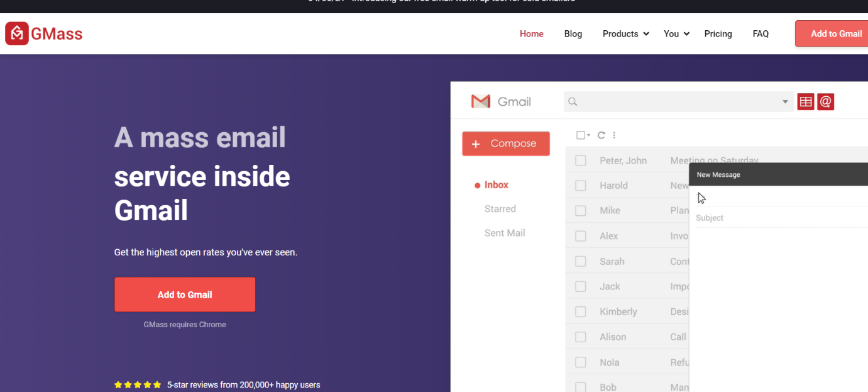
Task: Check the box for Sarah's email
Action: pos(581,261)
